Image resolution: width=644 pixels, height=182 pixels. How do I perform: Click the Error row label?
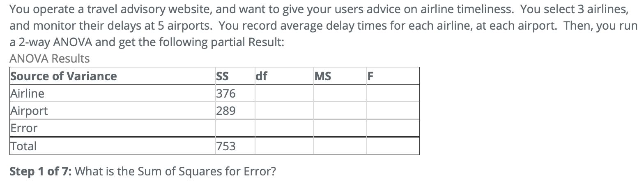pyautogui.click(x=24, y=128)
